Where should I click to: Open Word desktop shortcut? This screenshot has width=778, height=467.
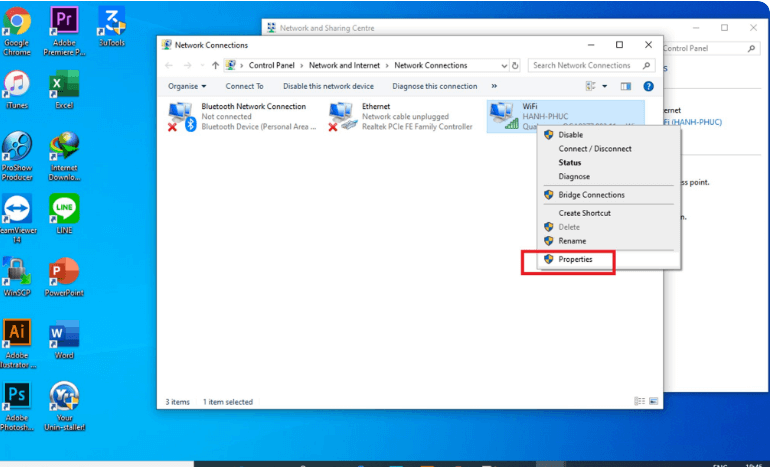pyautogui.click(x=64, y=339)
